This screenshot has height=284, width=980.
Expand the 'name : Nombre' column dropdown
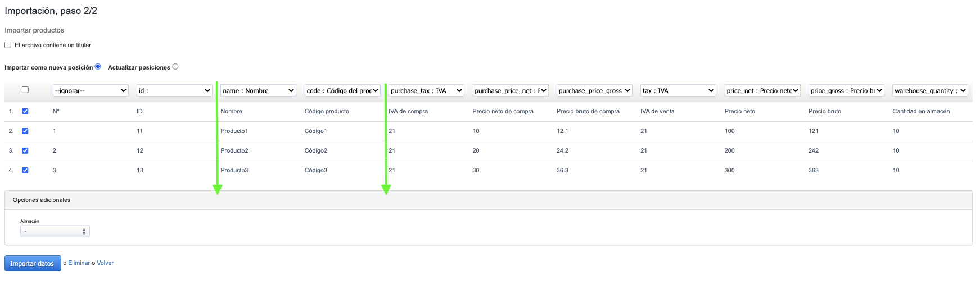tap(258, 90)
